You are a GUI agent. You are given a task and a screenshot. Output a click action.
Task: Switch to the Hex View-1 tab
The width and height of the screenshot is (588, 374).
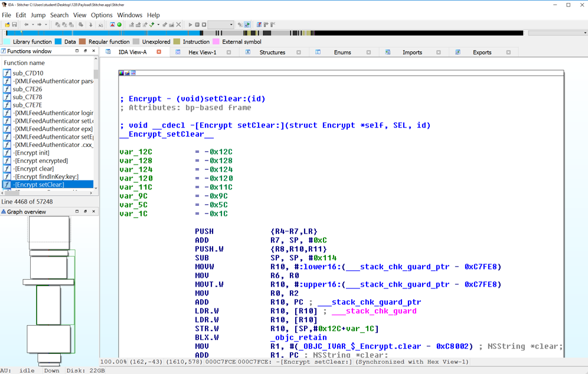(202, 53)
